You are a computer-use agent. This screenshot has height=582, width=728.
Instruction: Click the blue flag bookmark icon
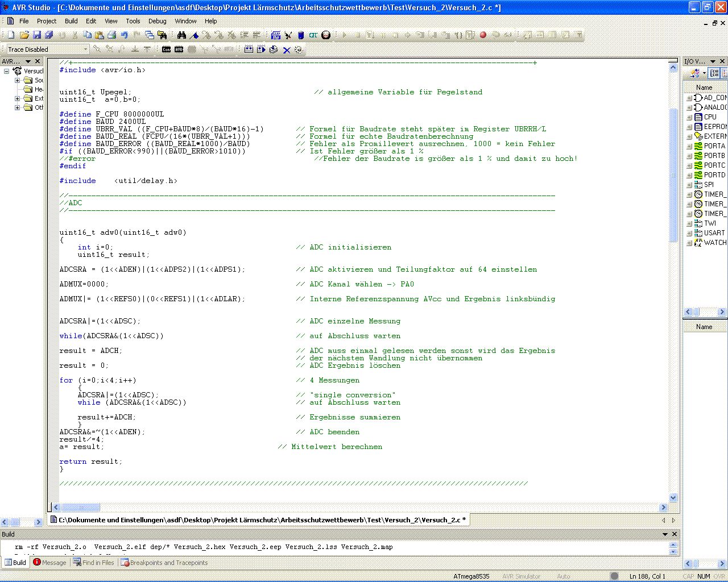pos(195,35)
